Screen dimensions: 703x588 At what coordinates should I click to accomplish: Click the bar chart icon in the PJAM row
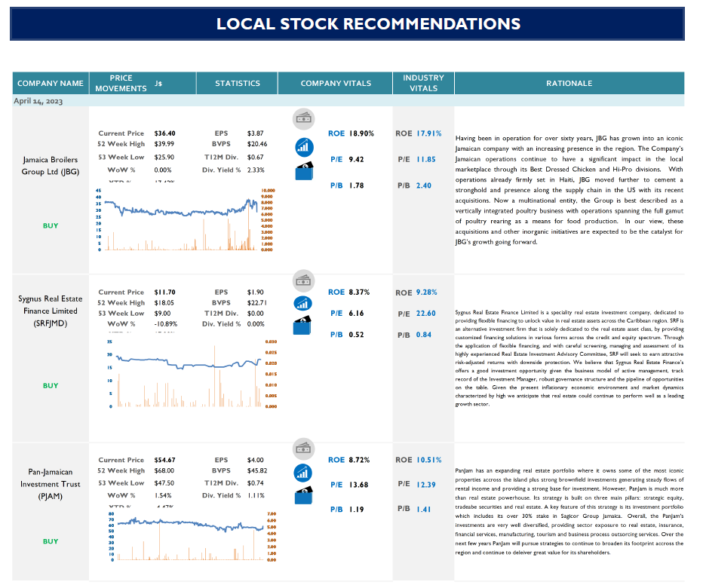(x=303, y=473)
